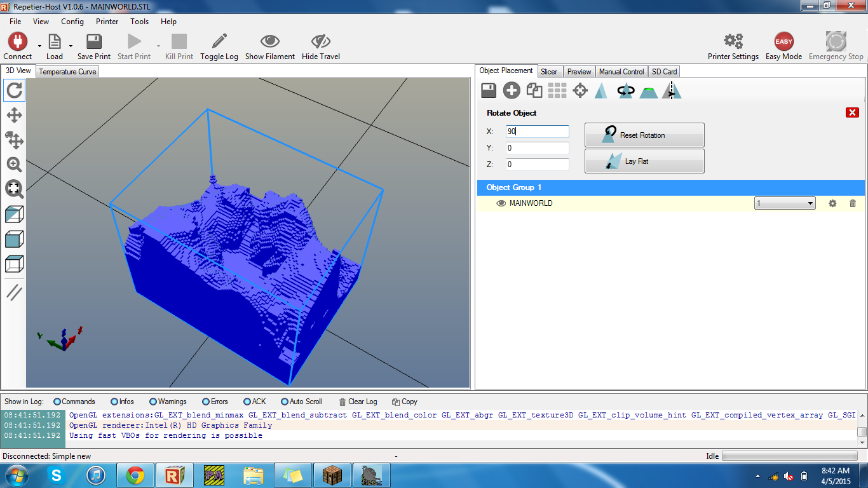
Task: Select the Move object tool
Action: tap(14, 140)
